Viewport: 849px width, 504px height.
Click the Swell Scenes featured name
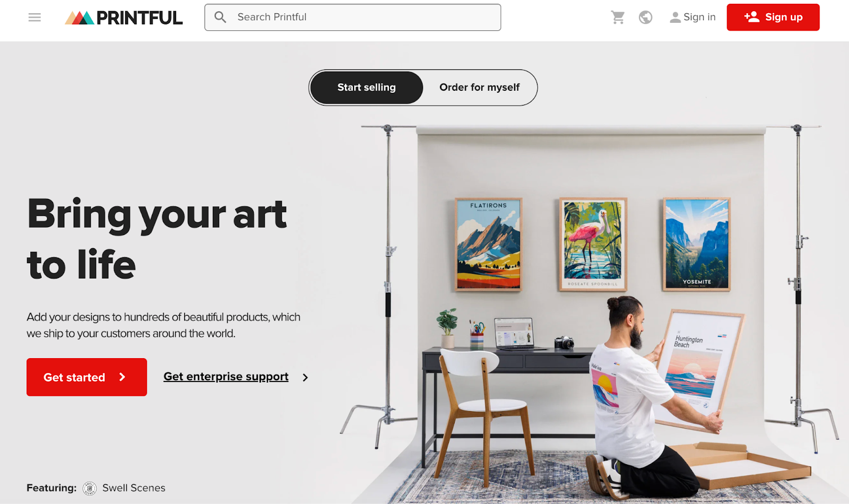point(134,488)
